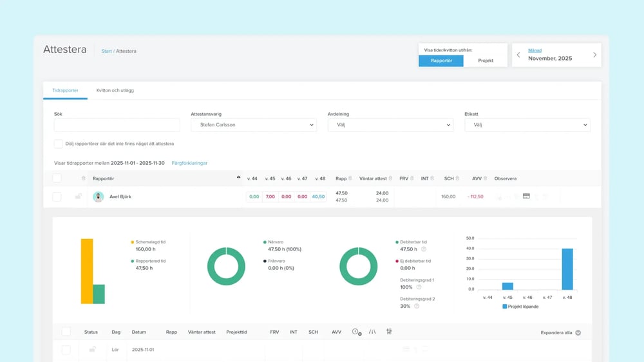The image size is (644, 362).
Task: Go to next month with right arrow
Action: pos(594,55)
